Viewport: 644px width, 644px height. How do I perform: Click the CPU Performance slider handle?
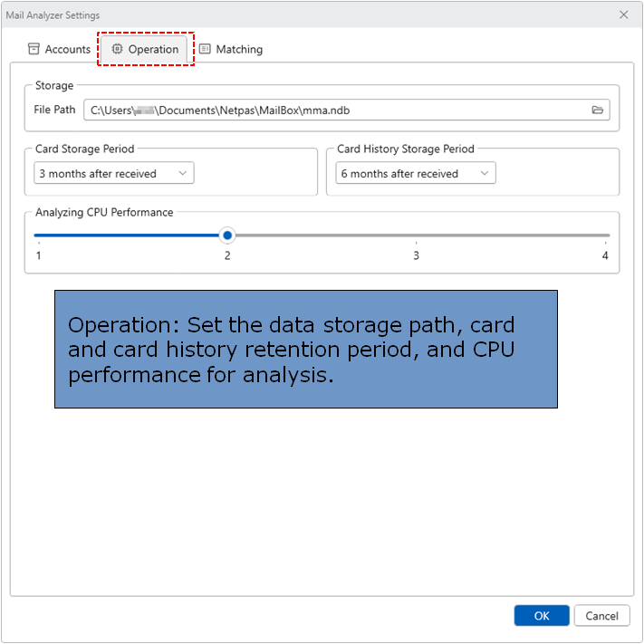227,235
